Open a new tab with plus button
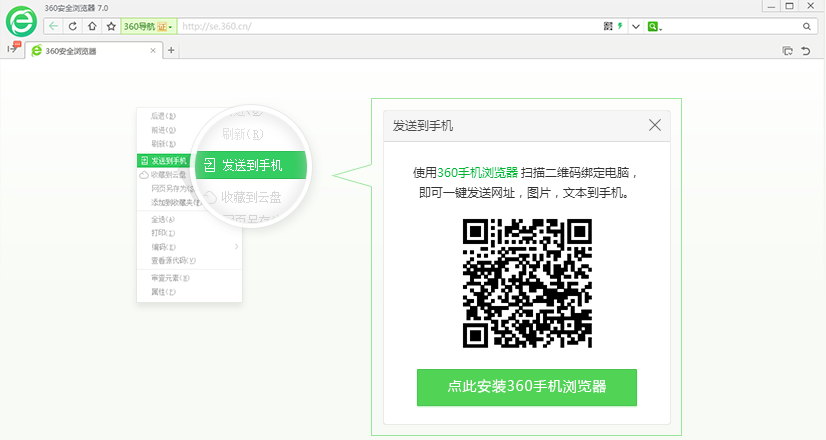This screenshot has width=826, height=440. tap(171, 50)
